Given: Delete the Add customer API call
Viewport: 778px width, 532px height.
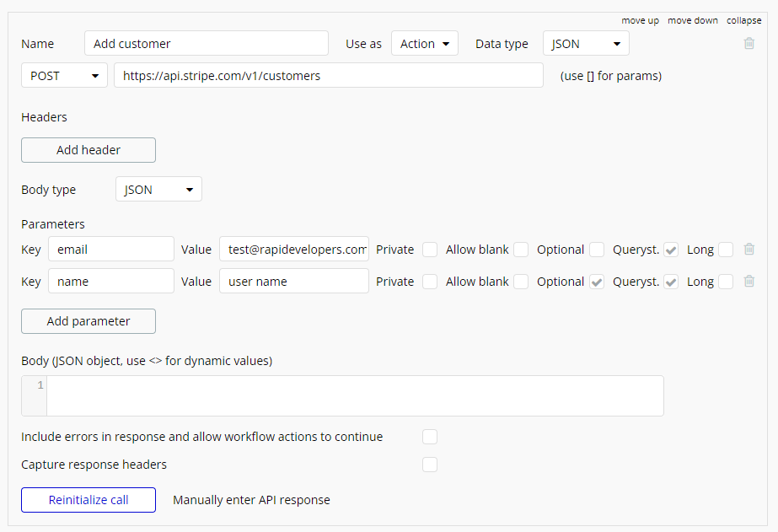Looking at the screenshot, I should (749, 43).
